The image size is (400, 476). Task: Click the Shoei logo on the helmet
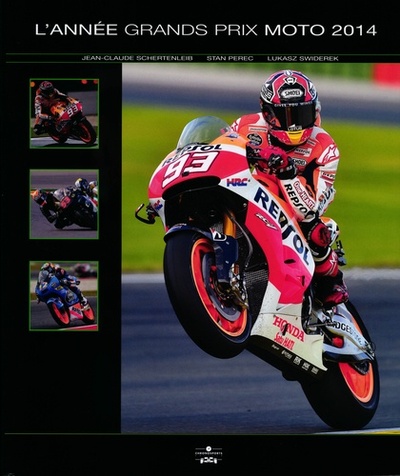coord(291,93)
